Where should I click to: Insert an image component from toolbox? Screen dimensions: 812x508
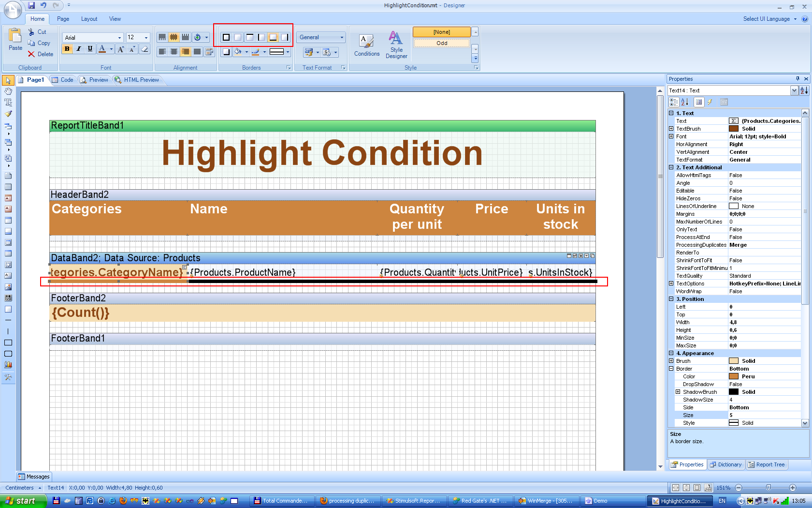(8, 287)
